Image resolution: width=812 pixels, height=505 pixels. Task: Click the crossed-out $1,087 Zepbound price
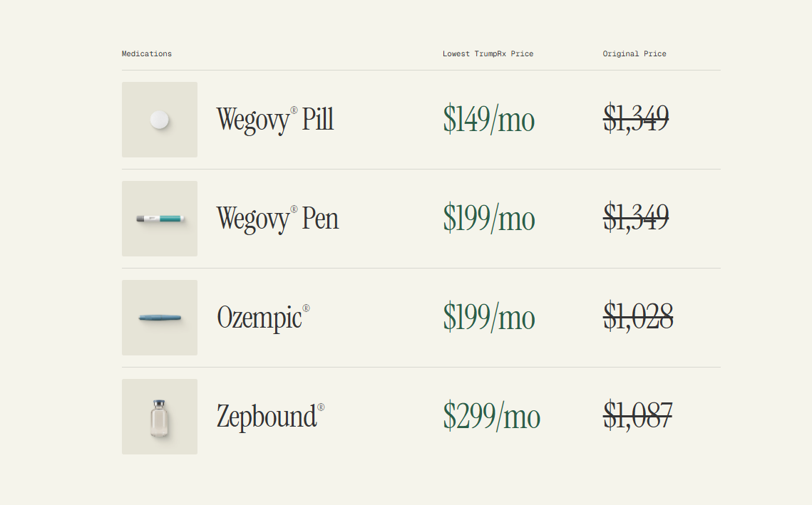coord(637,415)
